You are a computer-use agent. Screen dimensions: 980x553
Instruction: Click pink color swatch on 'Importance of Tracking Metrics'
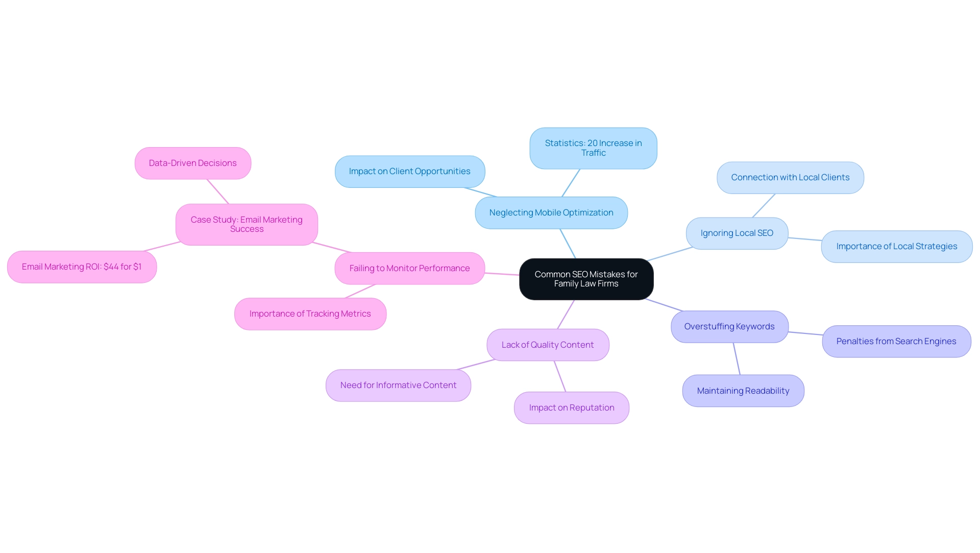[x=311, y=313]
